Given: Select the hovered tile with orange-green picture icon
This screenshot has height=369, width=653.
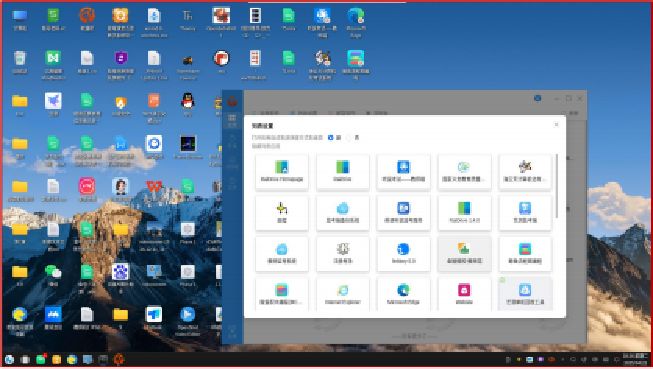Looking at the screenshot, I should tap(464, 253).
